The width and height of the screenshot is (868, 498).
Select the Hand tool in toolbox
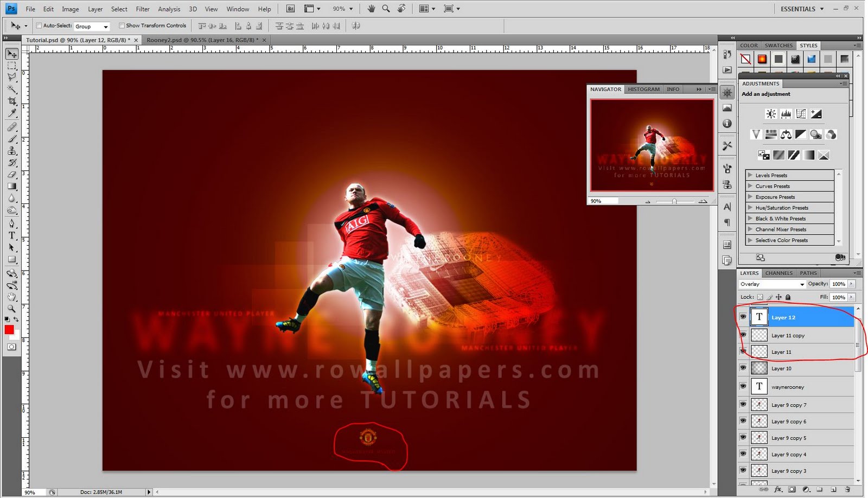click(x=12, y=297)
